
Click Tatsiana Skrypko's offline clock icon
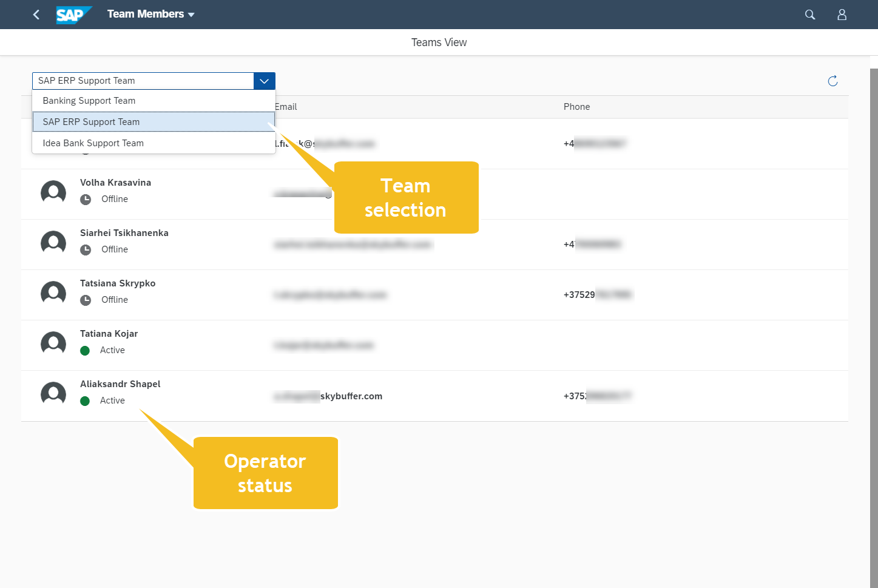pyautogui.click(x=86, y=300)
